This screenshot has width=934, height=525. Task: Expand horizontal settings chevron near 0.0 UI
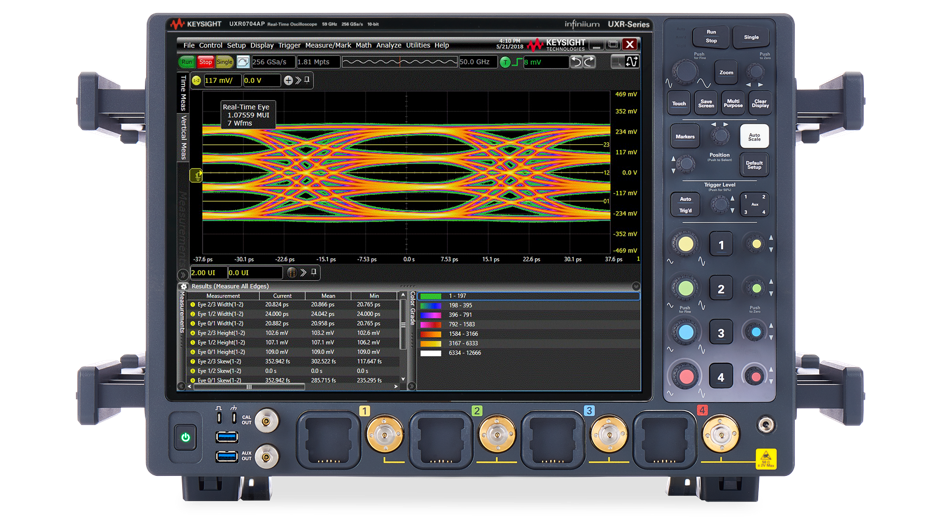303,273
